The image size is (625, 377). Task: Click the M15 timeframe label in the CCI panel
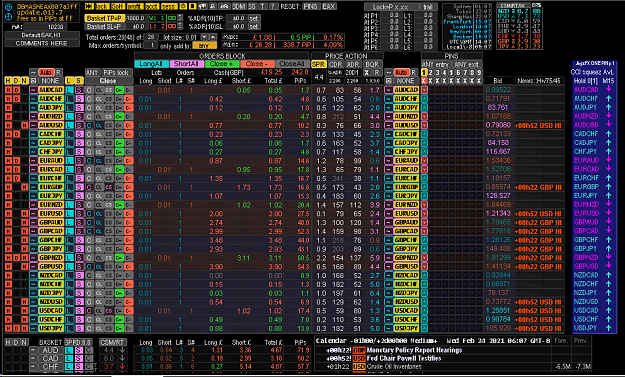click(x=608, y=81)
